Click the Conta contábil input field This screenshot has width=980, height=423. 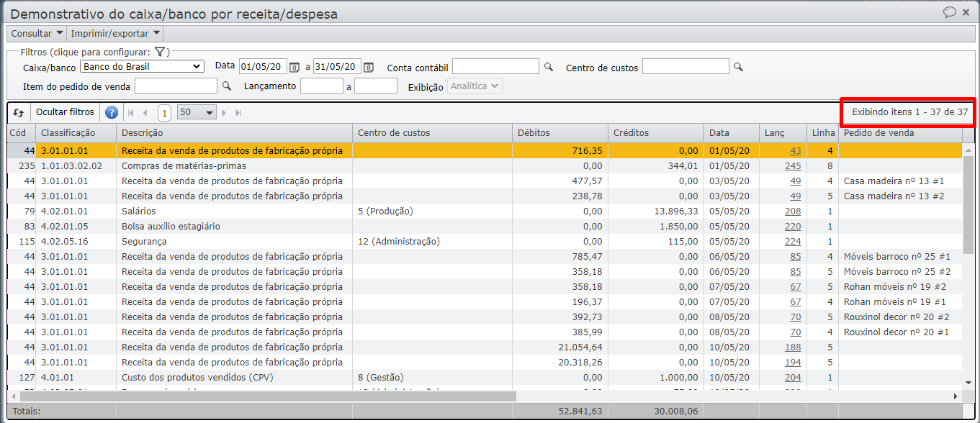pos(495,66)
